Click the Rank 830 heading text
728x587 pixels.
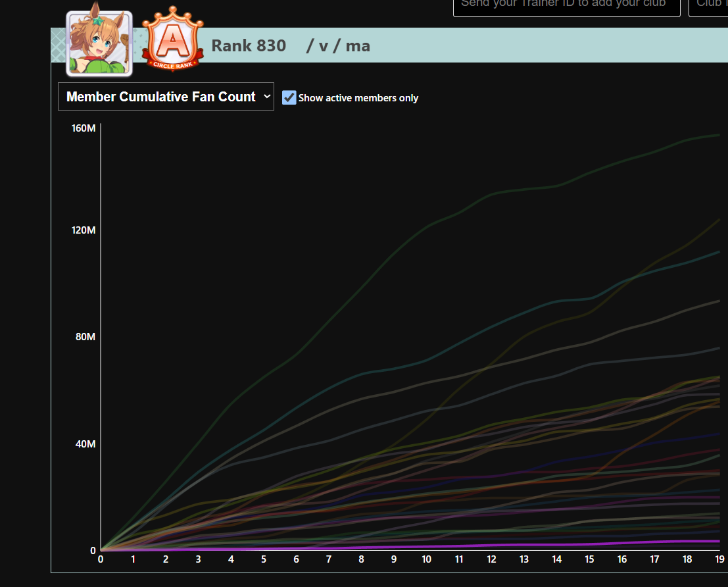tap(249, 45)
